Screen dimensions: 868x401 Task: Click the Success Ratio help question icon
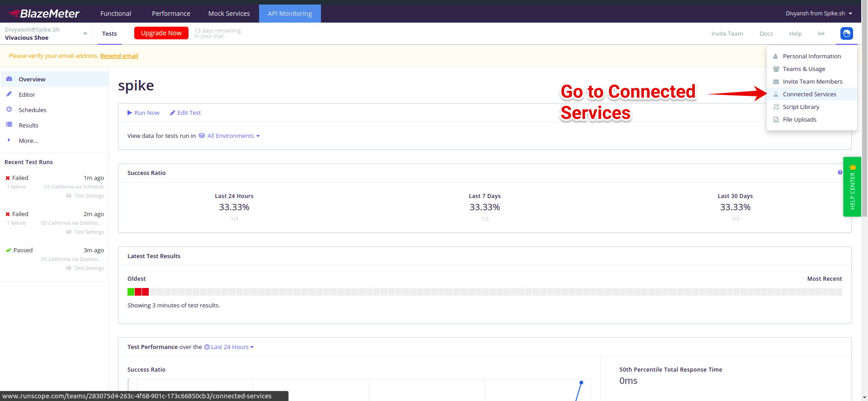pos(840,172)
